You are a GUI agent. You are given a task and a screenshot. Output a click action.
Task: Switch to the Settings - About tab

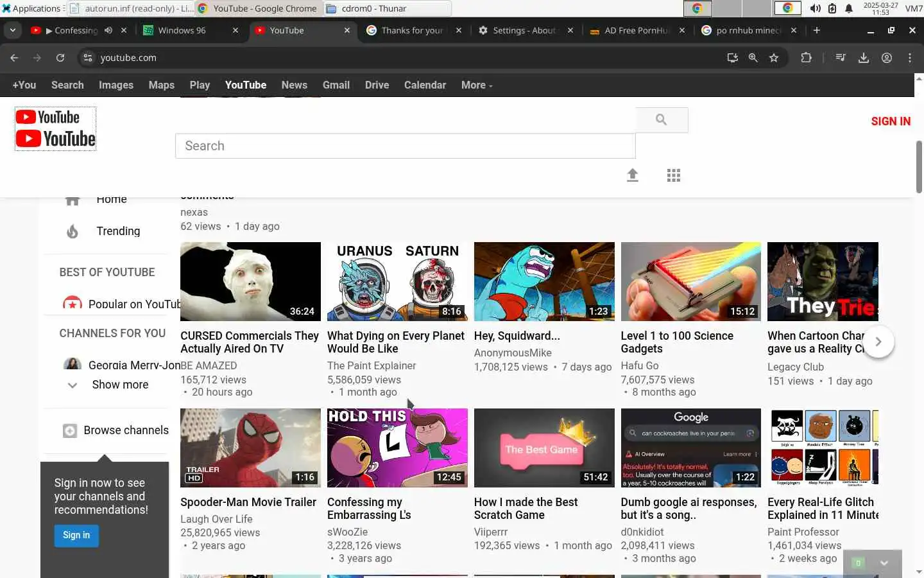point(524,30)
